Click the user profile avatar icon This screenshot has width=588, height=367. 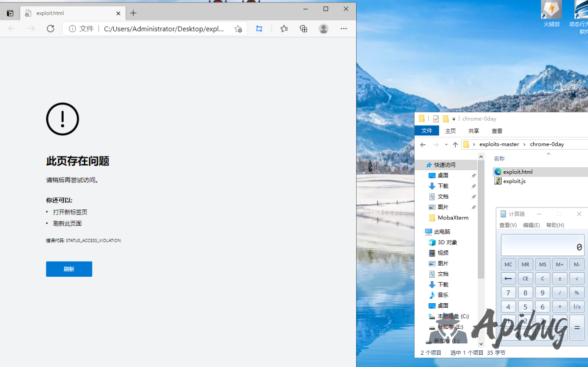323,29
